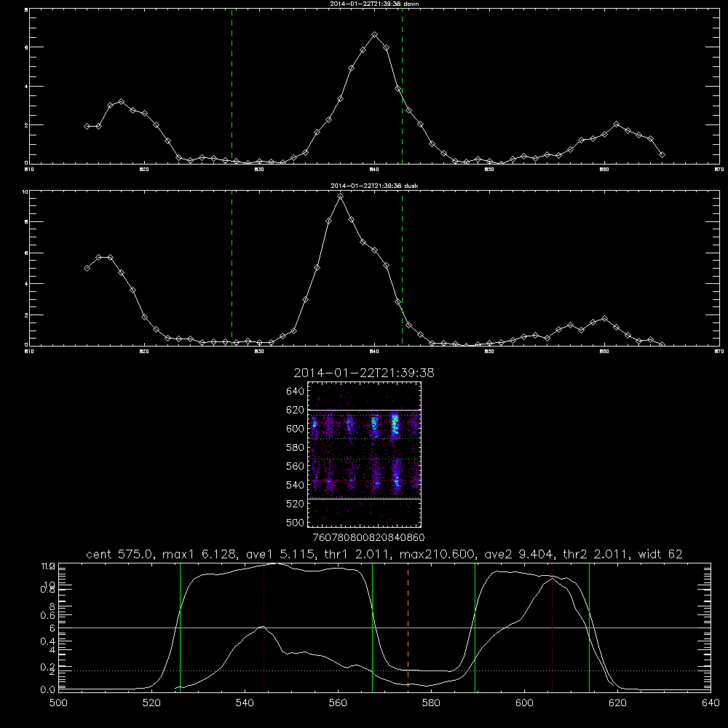Click the orange dashed center line in bottom plot
This screenshot has width=728, height=728.
click(x=408, y=627)
